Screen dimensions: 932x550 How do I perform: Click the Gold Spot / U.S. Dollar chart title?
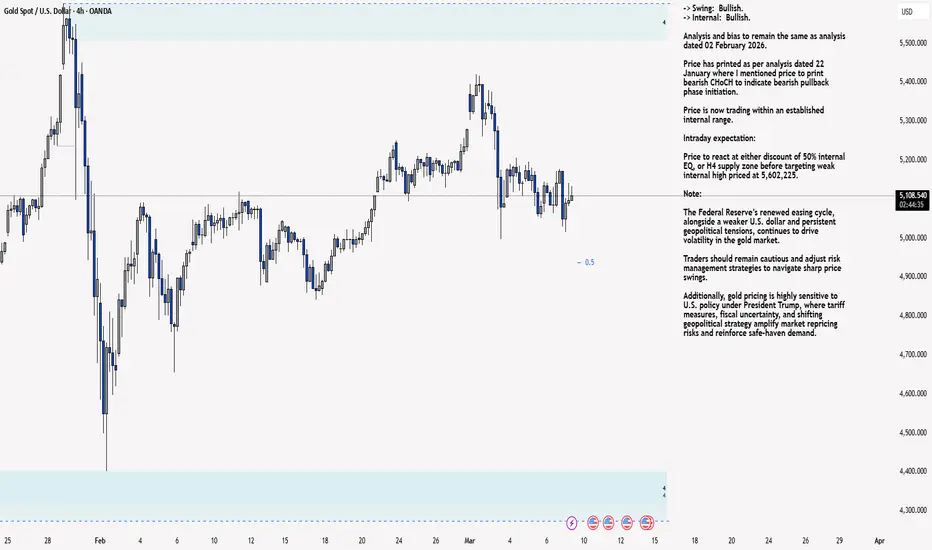[57, 11]
